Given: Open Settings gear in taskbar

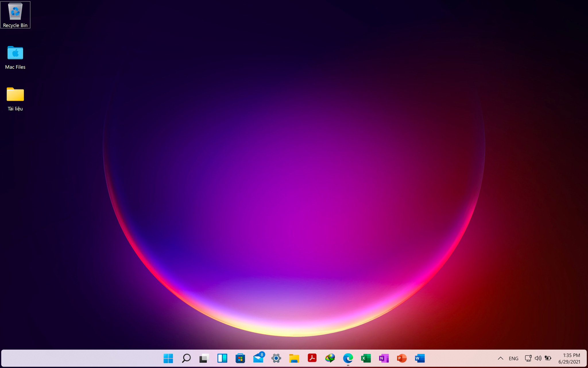Looking at the screenshot, I should tap(276, 358).
